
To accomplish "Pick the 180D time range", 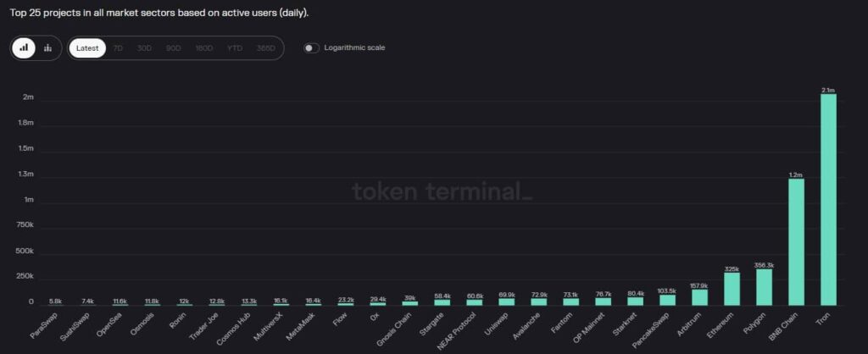I will click(203, 48).
